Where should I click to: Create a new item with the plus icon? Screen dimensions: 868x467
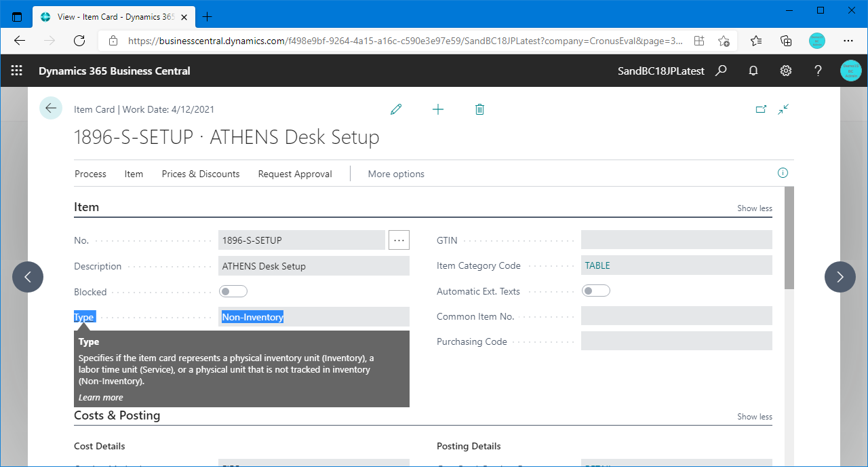(x=438, y=109)
